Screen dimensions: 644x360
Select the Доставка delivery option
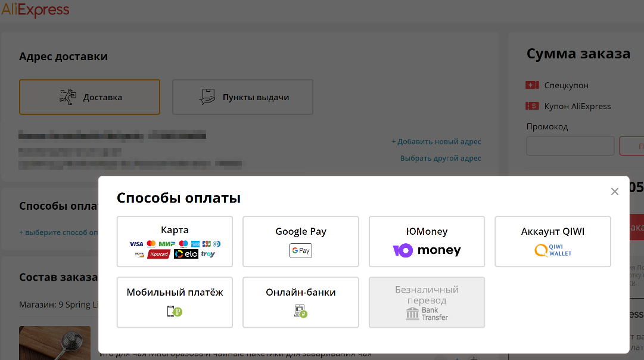coord(89,97)
